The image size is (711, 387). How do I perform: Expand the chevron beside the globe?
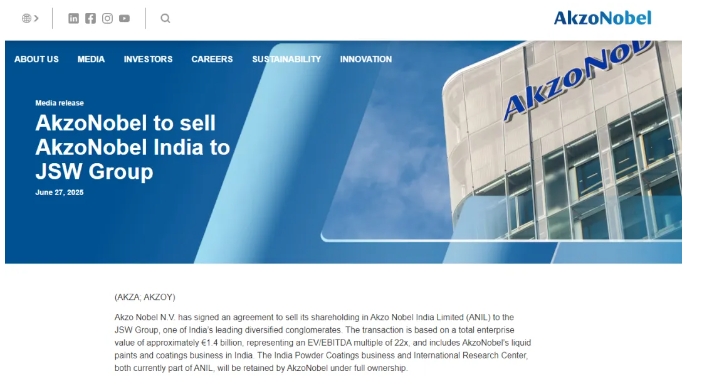click(x=36, y=19)
